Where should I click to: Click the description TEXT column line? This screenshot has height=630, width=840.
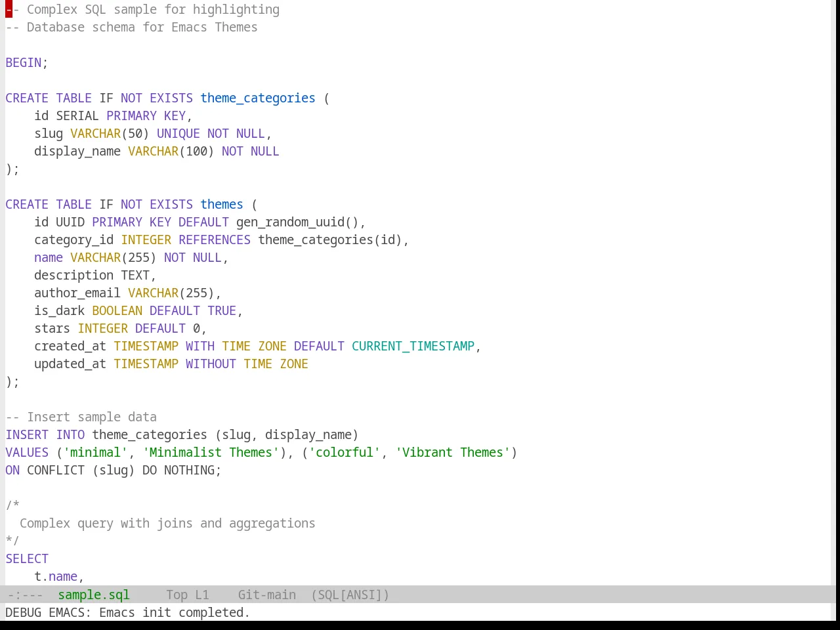[95, 275]
